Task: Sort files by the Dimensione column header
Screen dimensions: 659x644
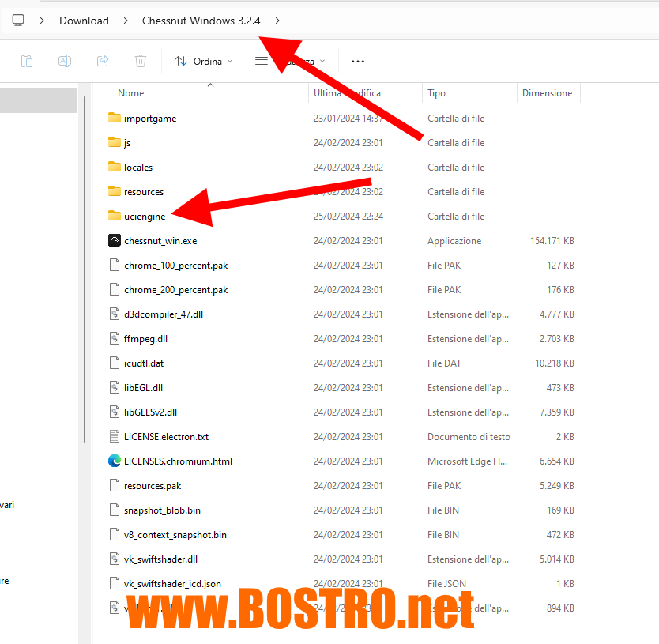Action: pos(548,93)
